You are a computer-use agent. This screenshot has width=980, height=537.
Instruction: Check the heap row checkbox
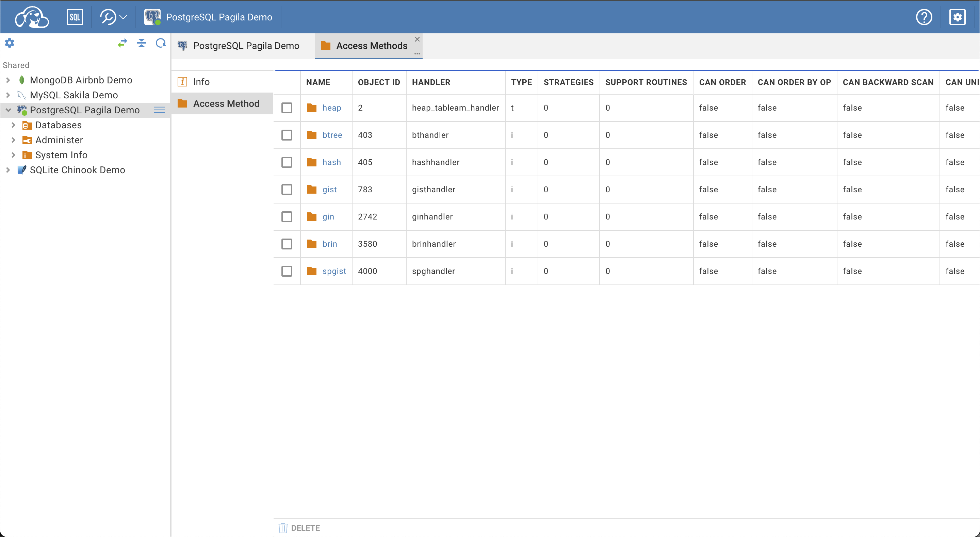[x=287, y=108]
